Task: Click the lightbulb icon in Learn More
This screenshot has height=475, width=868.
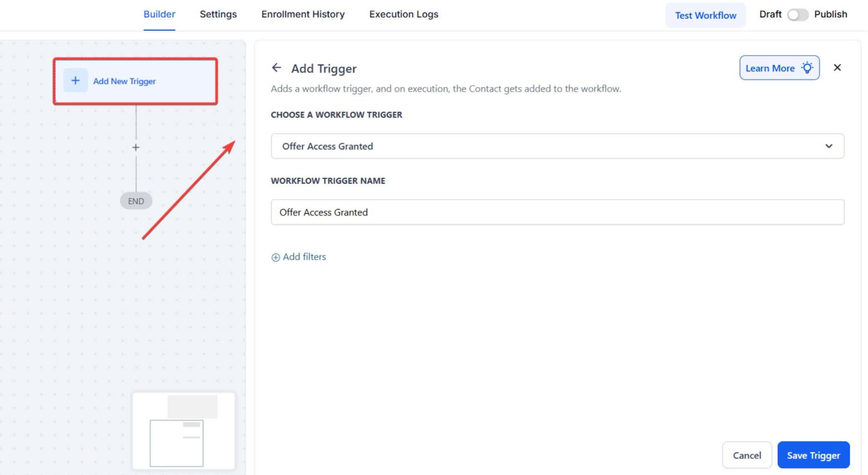Action: tap(807, 68)
